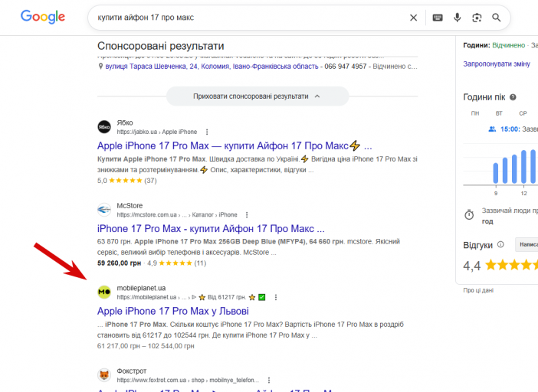The height and width of the screenshot is (392, 538).
Task: Click the mobileplanet.ua site name text
Action: (x=141, y=288)
